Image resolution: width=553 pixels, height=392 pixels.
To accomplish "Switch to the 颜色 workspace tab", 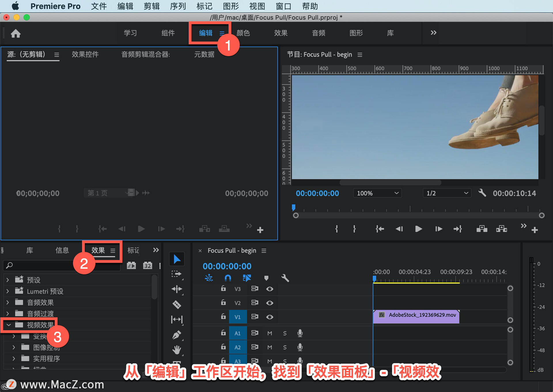I will (x=243, y=33).
